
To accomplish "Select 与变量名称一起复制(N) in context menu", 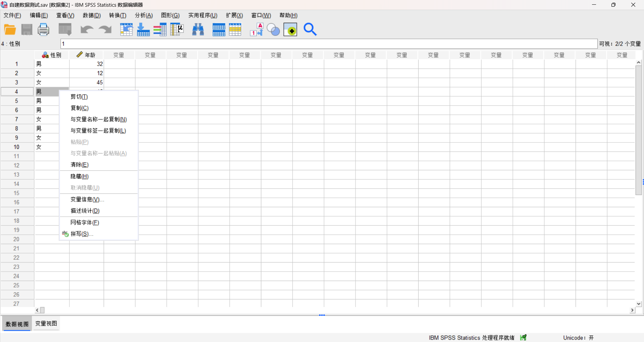I will tap(99, 119).
